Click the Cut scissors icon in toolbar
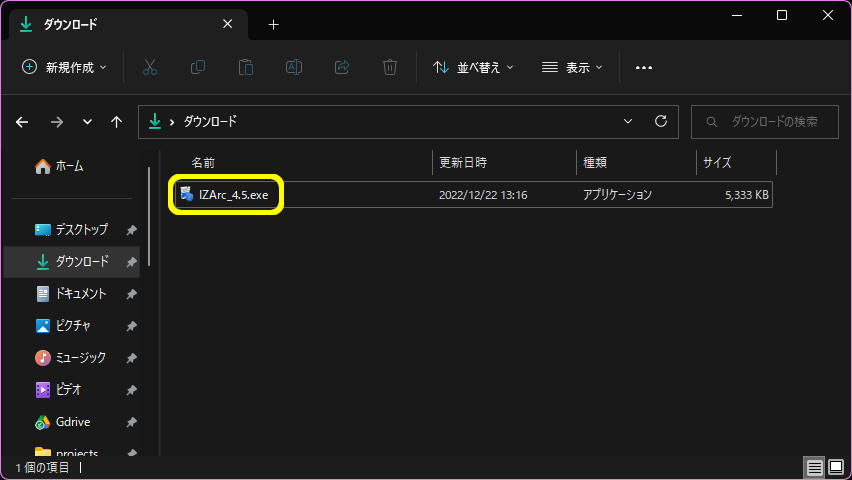The height and width of the screenshot is (480, 852). [149, 67]
